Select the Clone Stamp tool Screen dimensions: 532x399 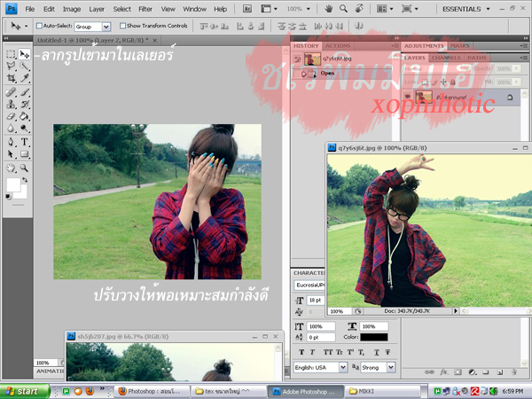tap(11, 104)
